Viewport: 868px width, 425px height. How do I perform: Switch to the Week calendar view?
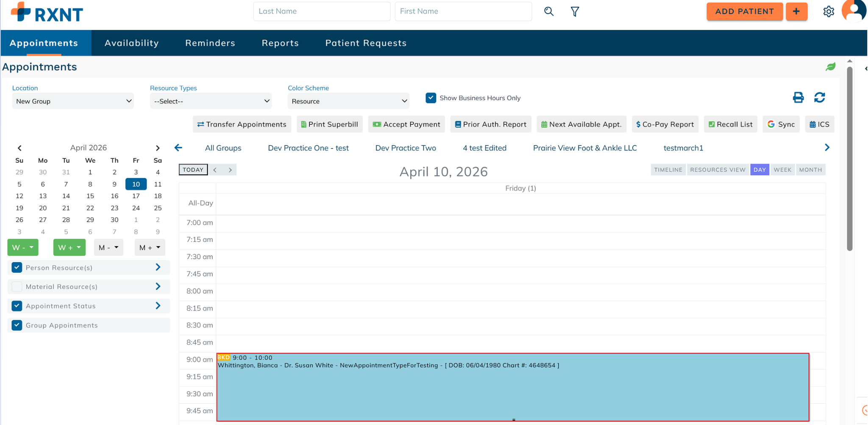click(782, 170)
